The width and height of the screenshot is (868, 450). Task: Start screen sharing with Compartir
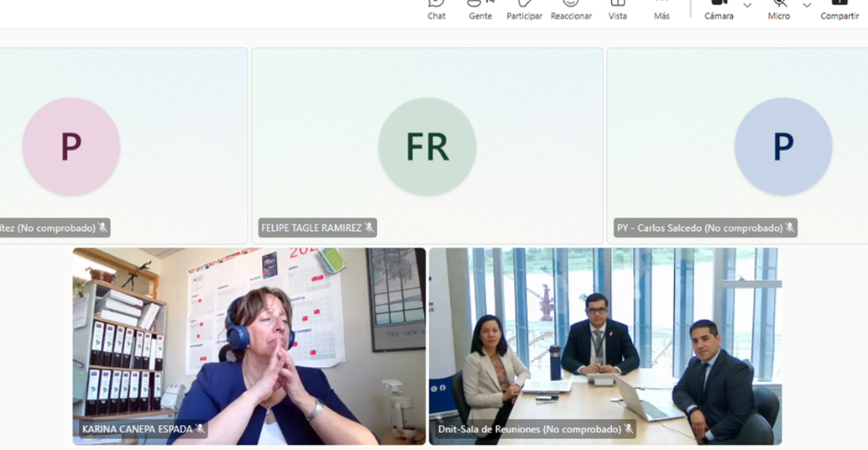(x=839, y=9)
